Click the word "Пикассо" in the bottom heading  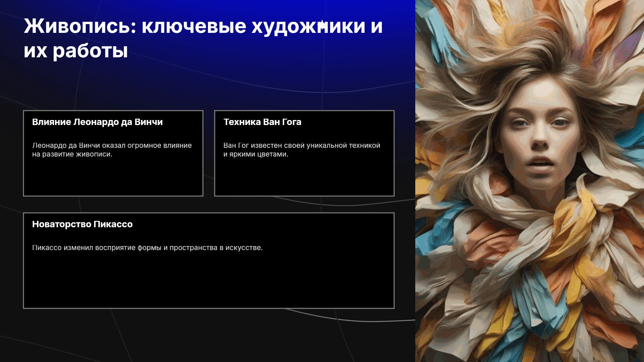pyautogui.click(x=113, y=224)
